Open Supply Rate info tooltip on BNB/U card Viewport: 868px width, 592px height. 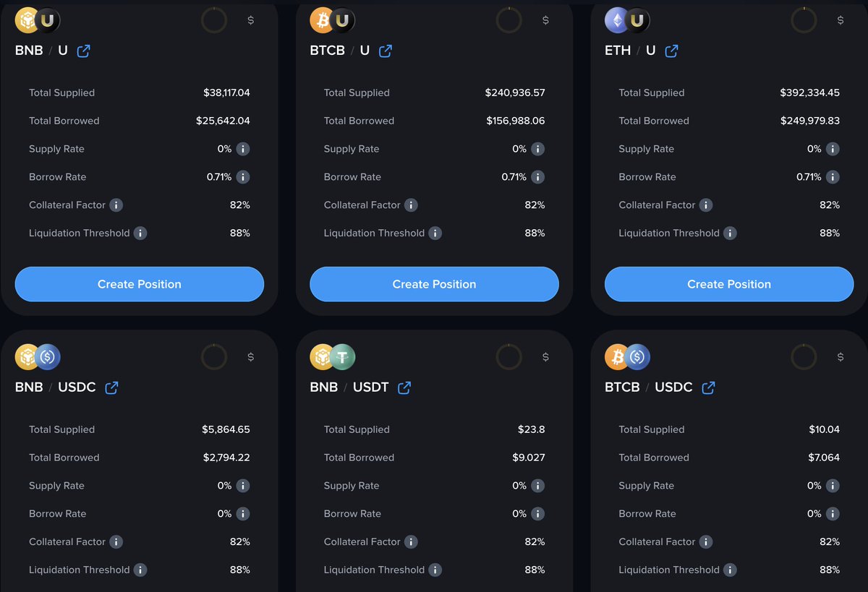(244, 149)
